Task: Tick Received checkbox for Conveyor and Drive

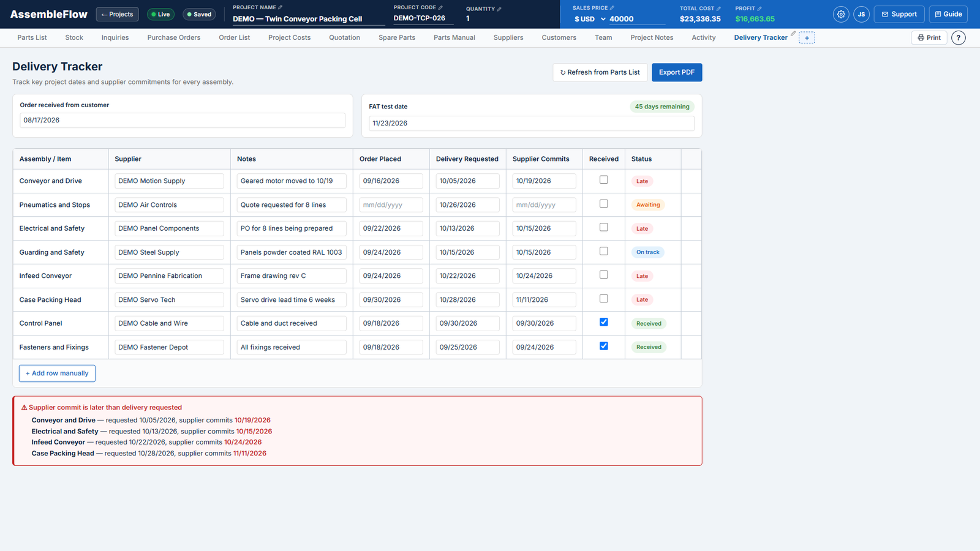Action: click(x=604, y=180)
